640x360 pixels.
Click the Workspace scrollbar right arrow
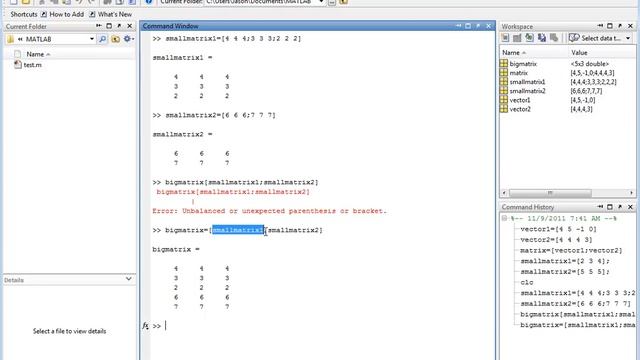631,193
